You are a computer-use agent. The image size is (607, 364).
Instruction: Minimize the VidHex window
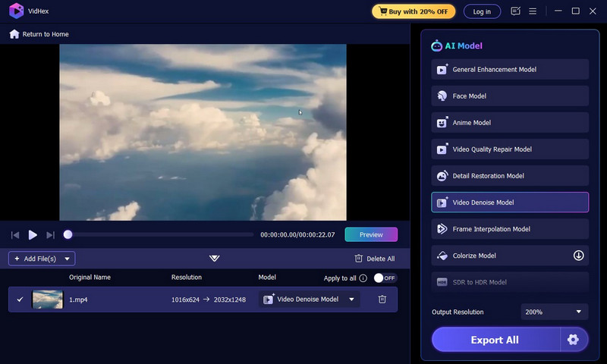click(x=558, y=11)
